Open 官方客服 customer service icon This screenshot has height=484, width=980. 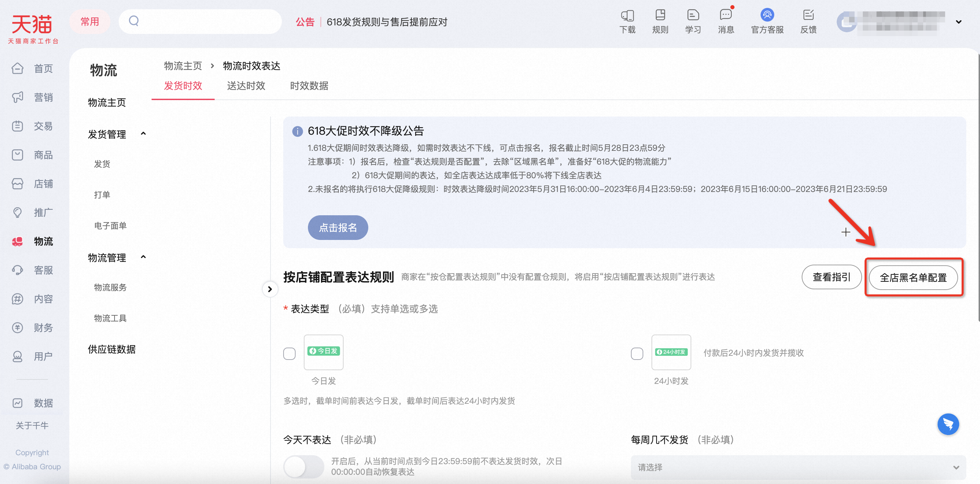tap(767, 22)
